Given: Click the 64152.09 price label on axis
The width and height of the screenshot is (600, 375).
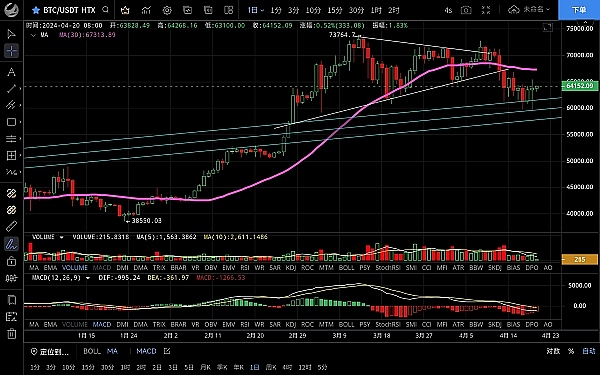Looking at the screenshot, I should point(580,86).
